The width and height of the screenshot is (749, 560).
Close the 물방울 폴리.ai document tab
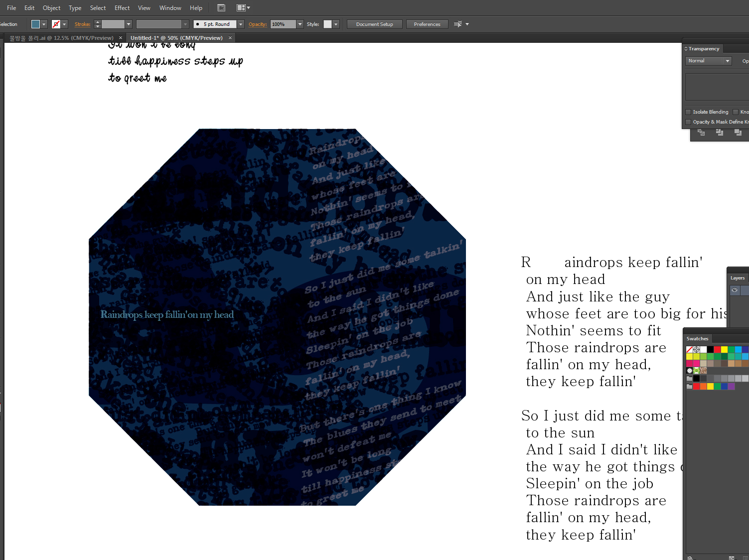121,38
